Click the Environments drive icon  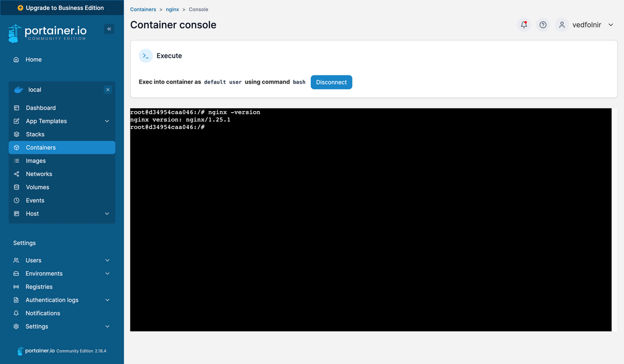coord(16,274)
